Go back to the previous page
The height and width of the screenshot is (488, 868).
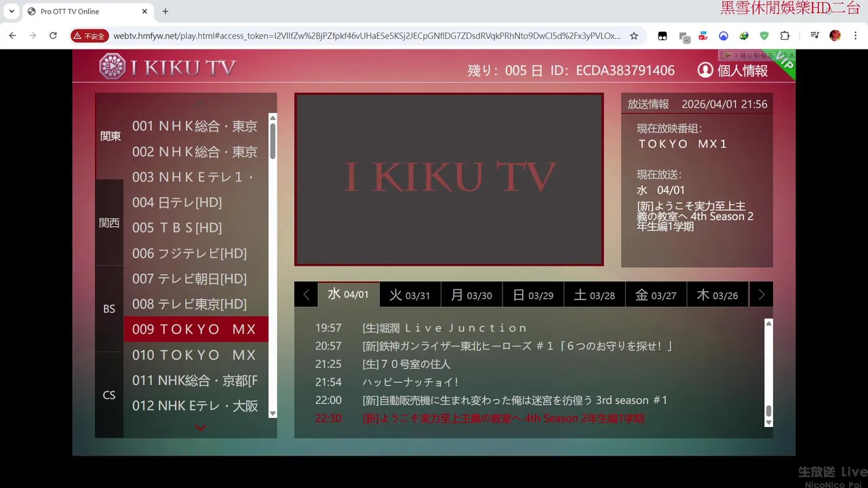[12, 36]
